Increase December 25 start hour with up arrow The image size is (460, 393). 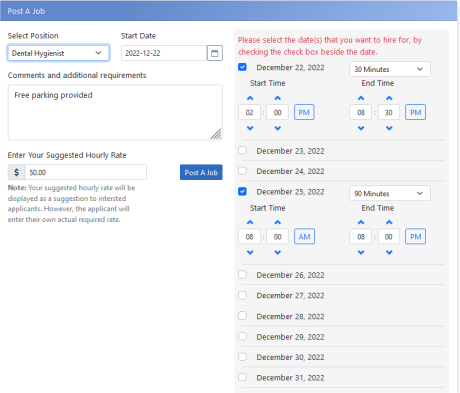click(250, 222)
